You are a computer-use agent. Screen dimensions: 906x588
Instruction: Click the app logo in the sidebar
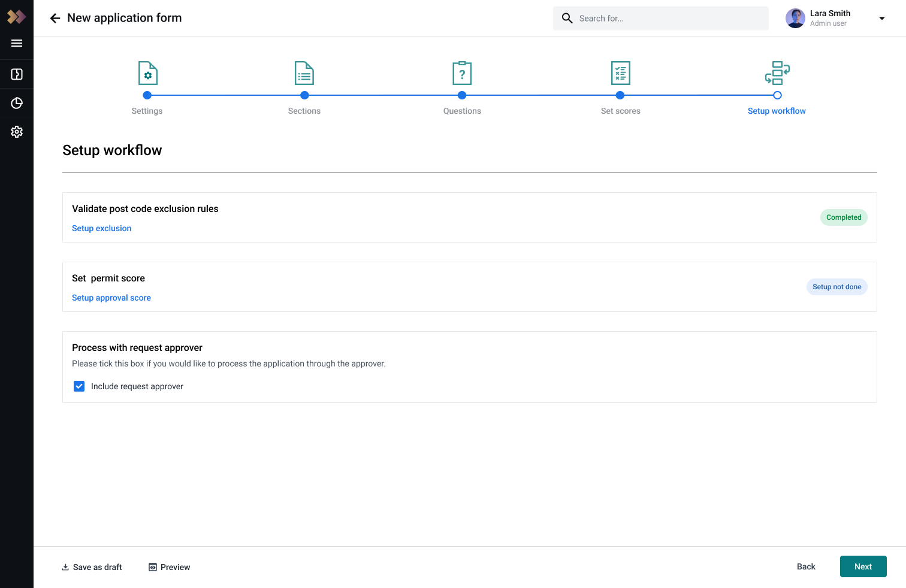click(x=16, y=17)
